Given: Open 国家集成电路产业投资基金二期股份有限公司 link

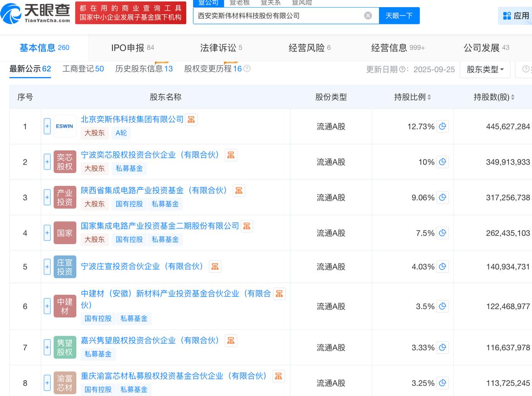Looking at the screenshot, I should click(160, 226).
